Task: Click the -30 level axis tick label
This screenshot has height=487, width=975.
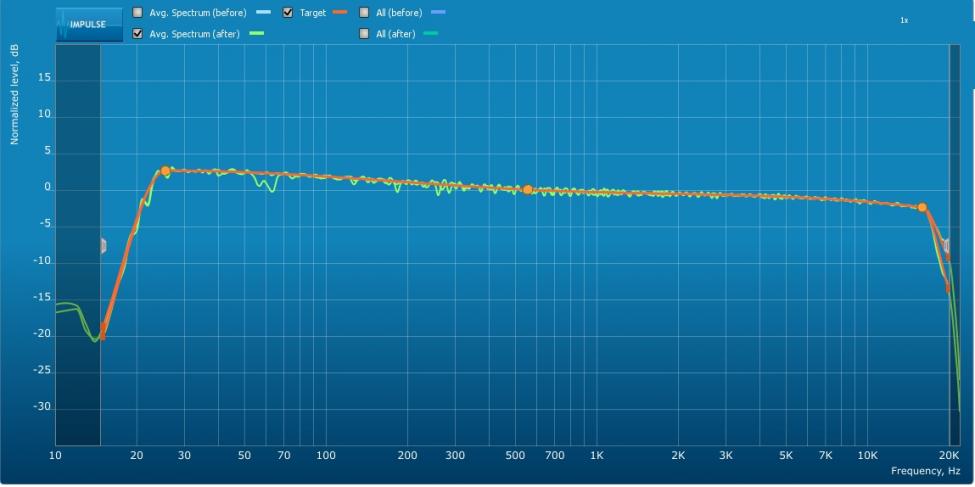Action: 42,407
